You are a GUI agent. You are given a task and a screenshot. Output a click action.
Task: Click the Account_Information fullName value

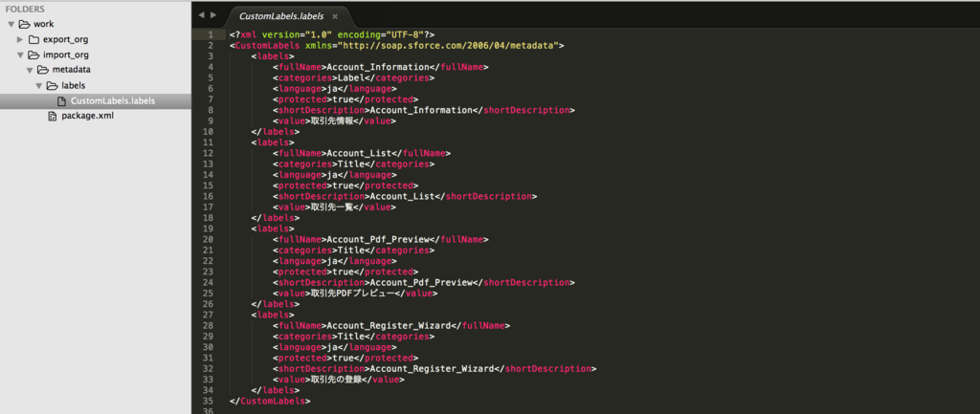click(x=379, y=68)
